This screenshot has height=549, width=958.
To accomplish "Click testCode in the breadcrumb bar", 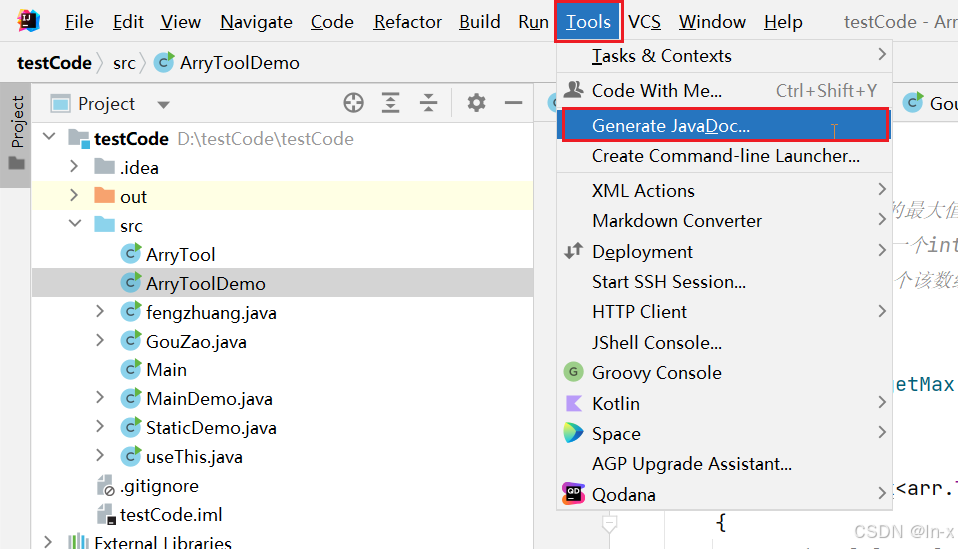I will pyautogui.click(x=54, y=63).
